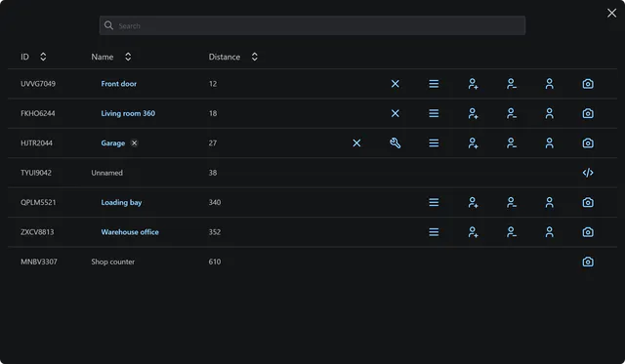Add user icon in Garage row

coord(473,143)
